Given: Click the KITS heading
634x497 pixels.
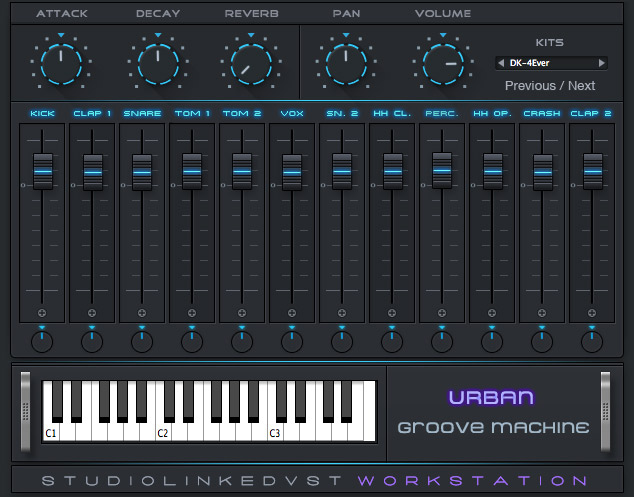Looking at the screenshot, I should [549, 42].
